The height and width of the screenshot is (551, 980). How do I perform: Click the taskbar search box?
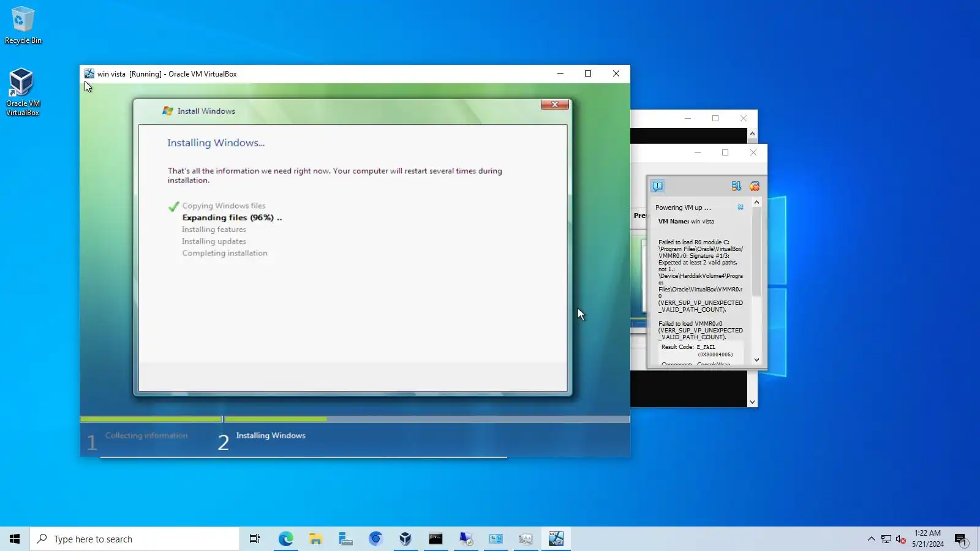point(135,539)
